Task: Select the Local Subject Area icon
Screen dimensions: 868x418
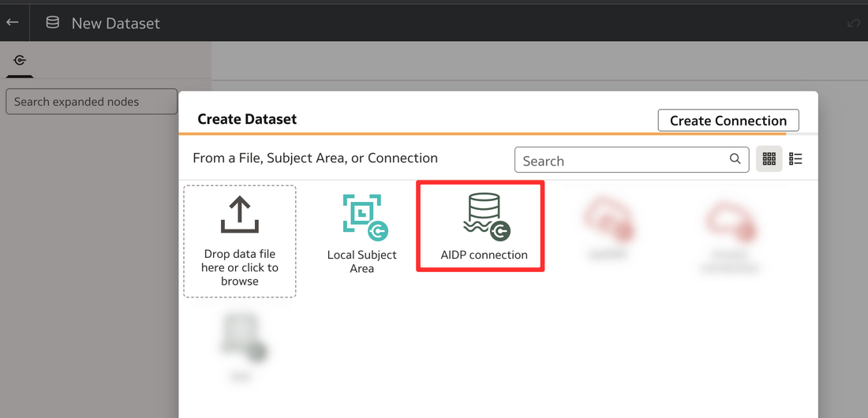Action: [365, 217]
